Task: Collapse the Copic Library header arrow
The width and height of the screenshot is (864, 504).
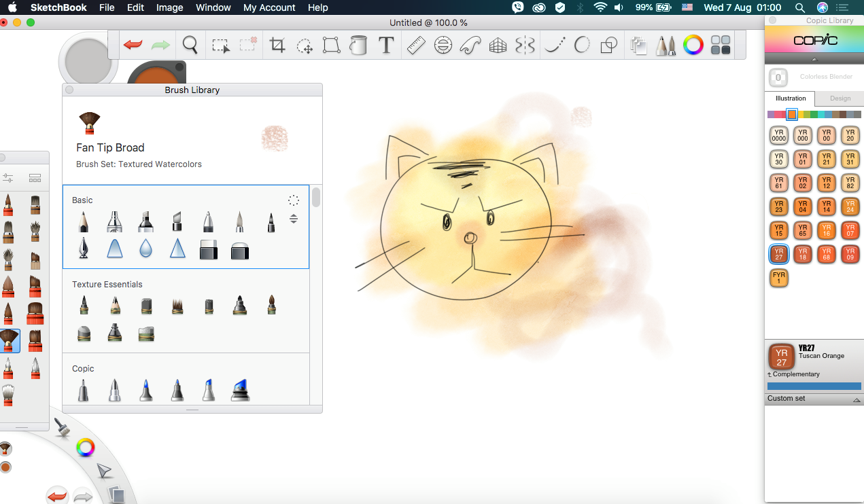Action: (x=814, y=59)
